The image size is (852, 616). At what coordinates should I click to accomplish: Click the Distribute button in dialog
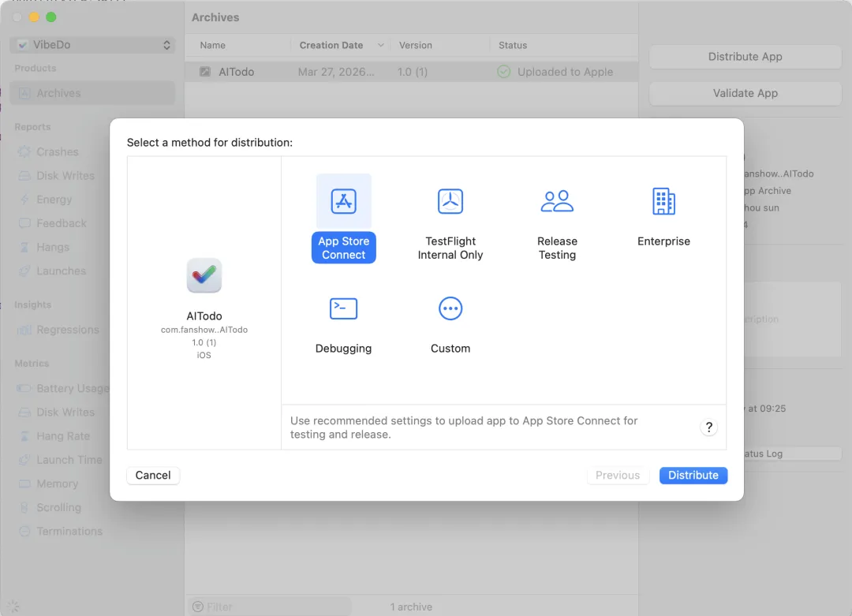tap(693, 475)
